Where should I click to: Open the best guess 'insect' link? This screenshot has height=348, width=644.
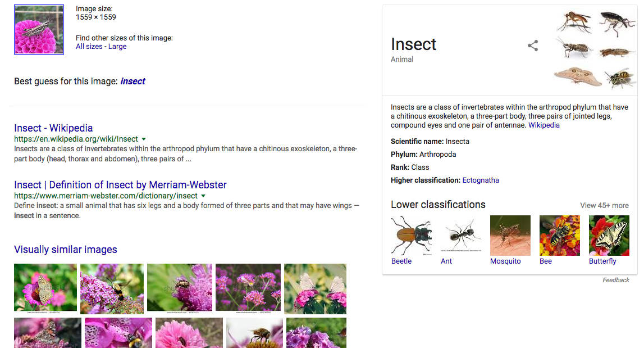coord(133,82)
